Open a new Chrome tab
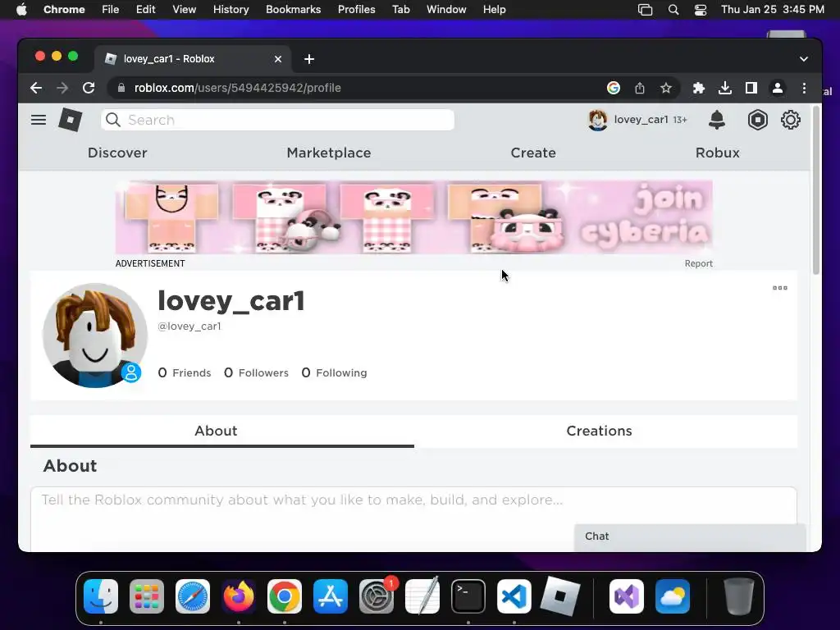The image size is (840, 630). pos(309,59)
